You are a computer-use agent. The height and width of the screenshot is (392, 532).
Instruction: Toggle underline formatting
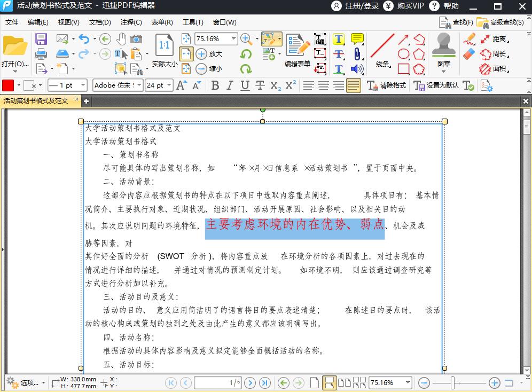click(x=245, y=85)
